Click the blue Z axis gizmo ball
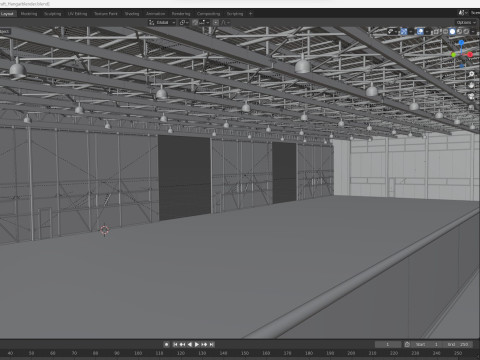The width and height of the screenshot is (480, 360). tap(461, 43)
